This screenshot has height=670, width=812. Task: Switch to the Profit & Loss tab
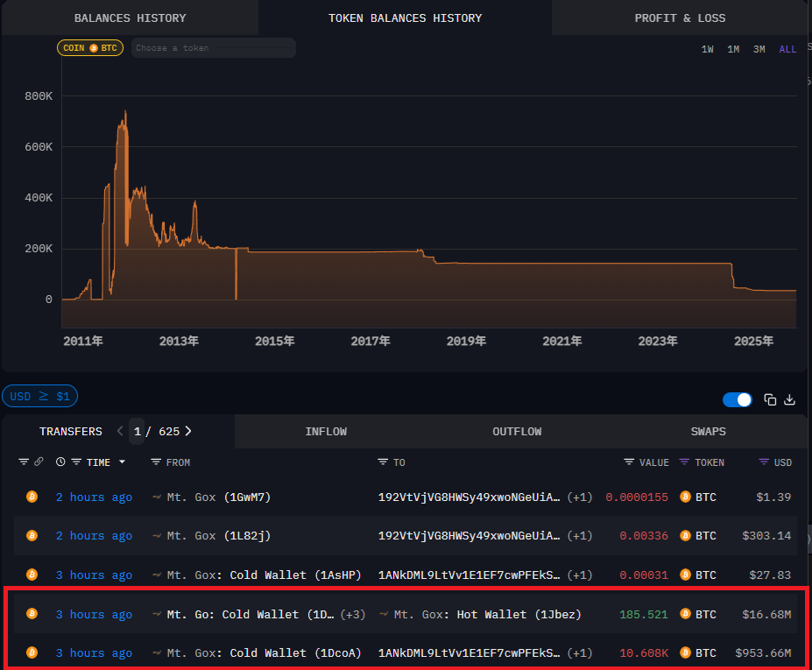680,18
